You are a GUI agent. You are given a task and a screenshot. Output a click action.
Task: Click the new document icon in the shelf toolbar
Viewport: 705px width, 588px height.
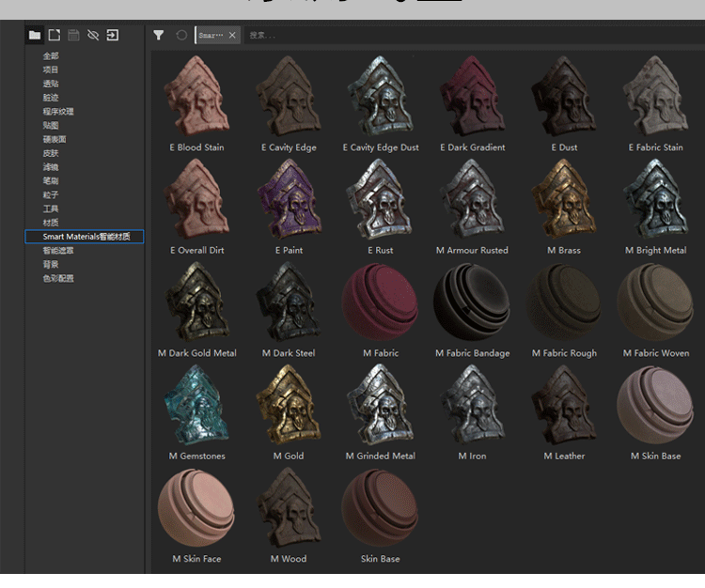click(x=55, y=35)
